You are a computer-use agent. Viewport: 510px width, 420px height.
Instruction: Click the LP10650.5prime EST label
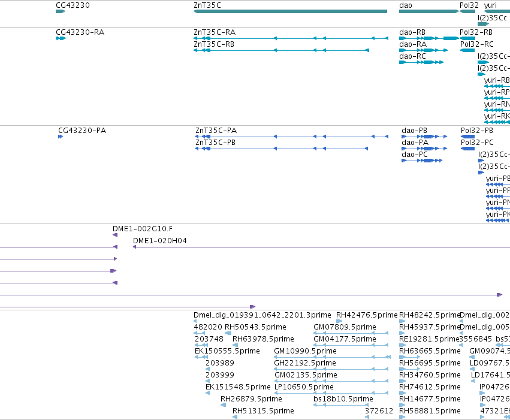pos(304,387)
